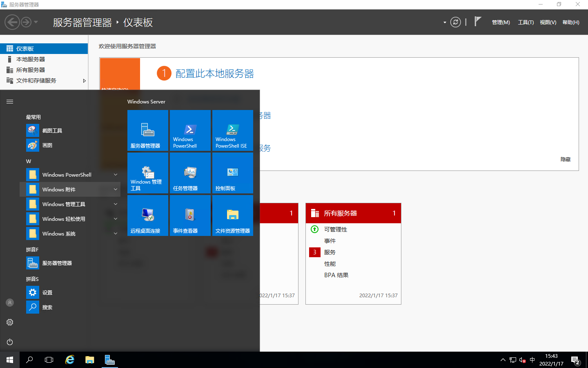Show hidden system tray icons
Viewport: 588px width, 368px height.
coord(503,360)
